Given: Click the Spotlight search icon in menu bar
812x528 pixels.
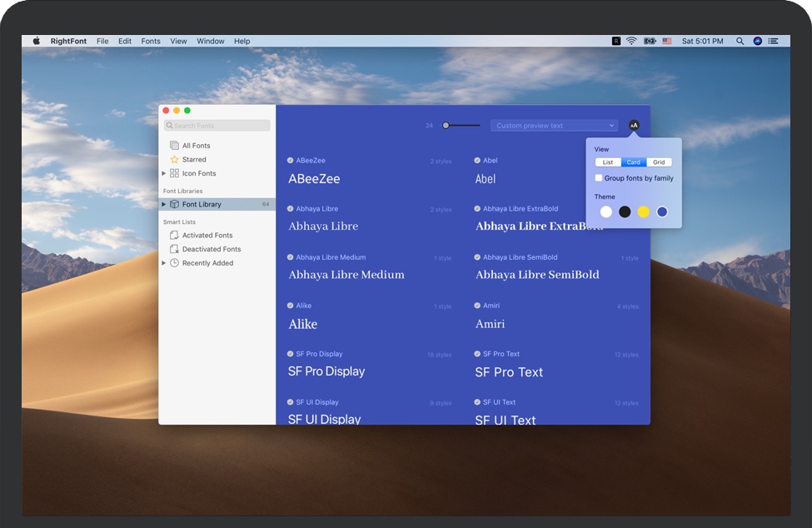Looking at the screenshot, I should 740,41.
